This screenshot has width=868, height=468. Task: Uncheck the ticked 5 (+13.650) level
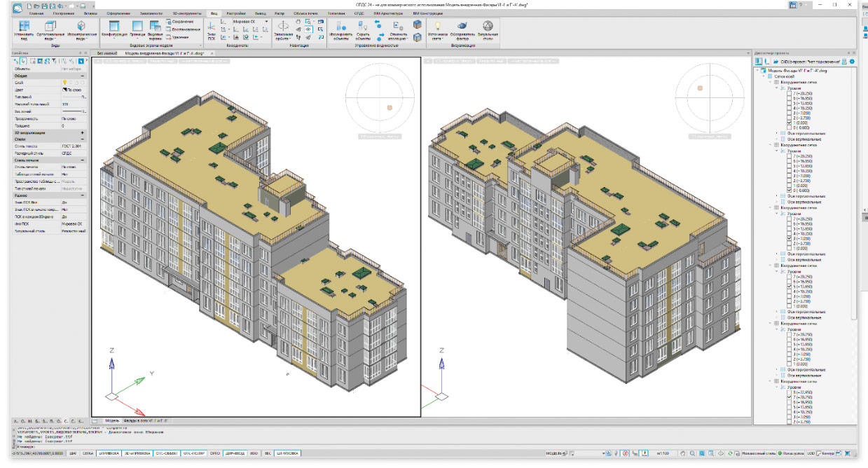[790, 287]
